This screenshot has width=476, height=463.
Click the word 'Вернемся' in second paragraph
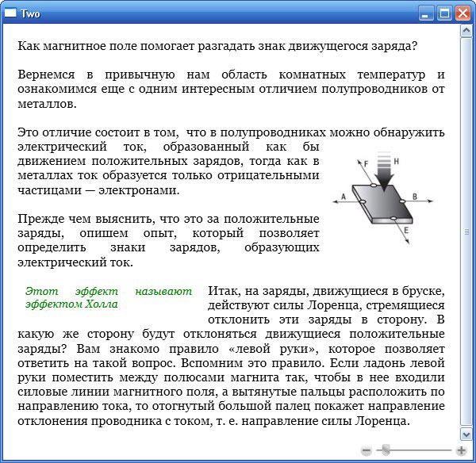[46, 75]
